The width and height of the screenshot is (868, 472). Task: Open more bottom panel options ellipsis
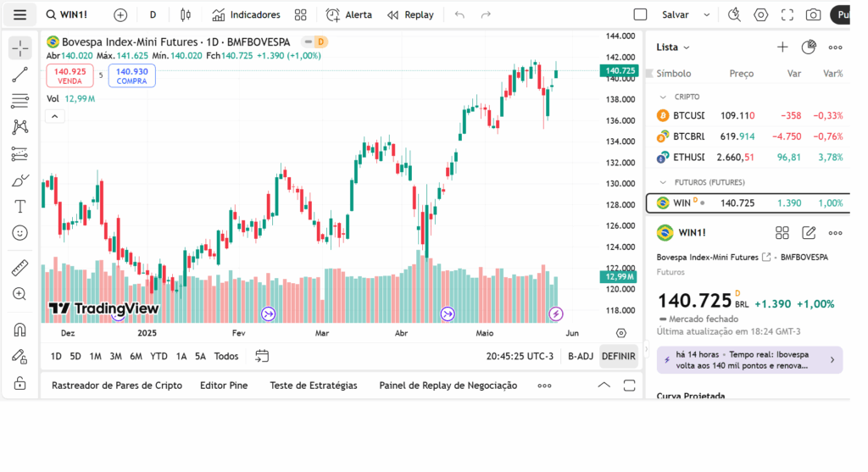pyautogui.click(x=544, y=386)
